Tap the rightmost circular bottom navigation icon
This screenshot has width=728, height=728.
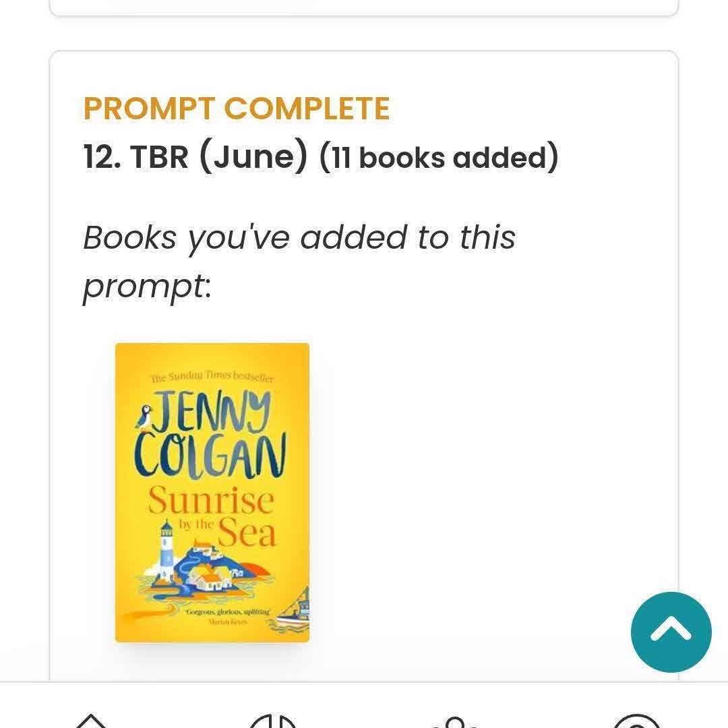[637, 721]
